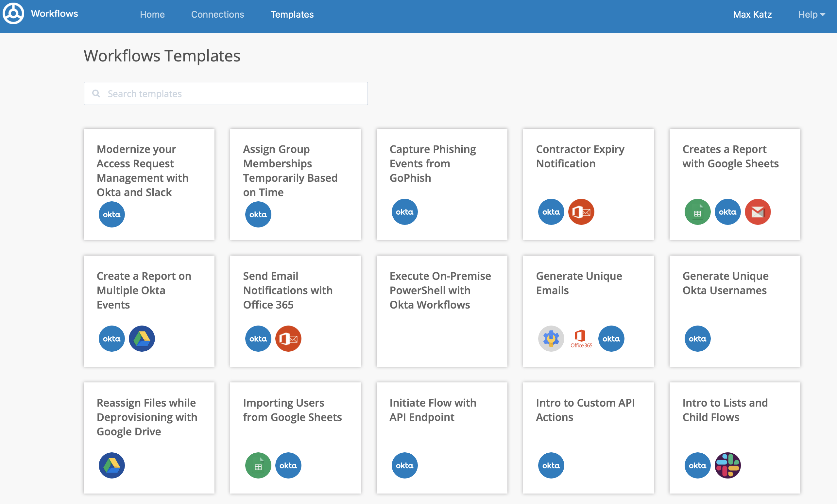Select the Templates tab
Image resolution: width=837 pixels, height=504 pixels.
(292, 14)
